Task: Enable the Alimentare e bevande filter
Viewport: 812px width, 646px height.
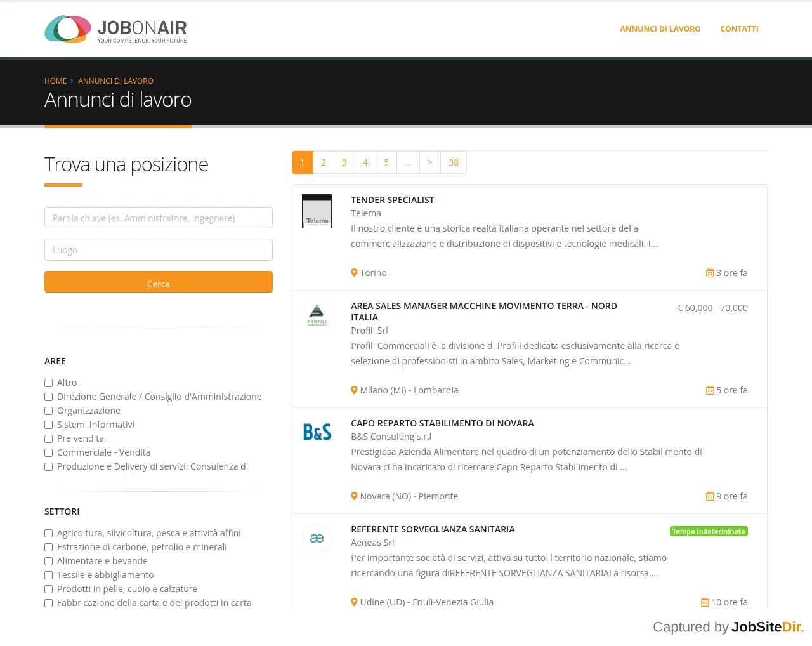Action: (48, 561)
